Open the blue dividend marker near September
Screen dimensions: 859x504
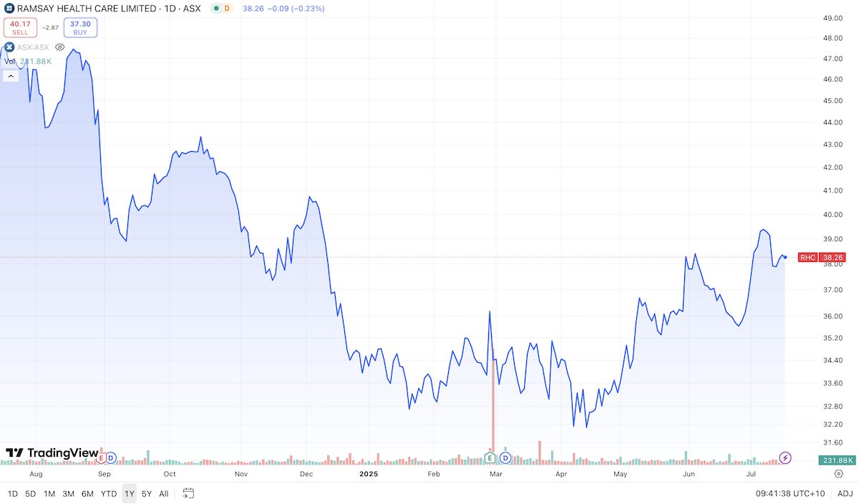tap(111, 457)
